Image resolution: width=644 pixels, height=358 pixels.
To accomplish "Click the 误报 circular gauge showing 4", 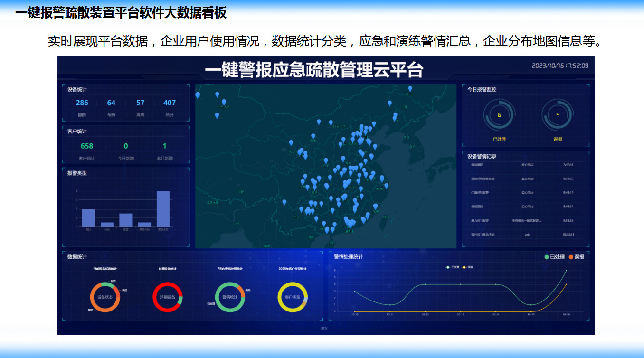I will (558, 115).
